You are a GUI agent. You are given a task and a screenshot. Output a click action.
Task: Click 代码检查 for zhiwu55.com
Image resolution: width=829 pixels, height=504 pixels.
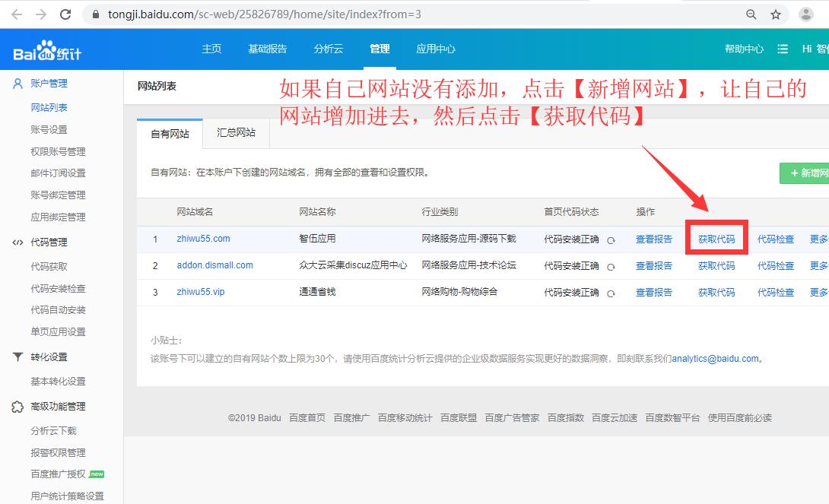pyautogui.click(x=776, y=239)
